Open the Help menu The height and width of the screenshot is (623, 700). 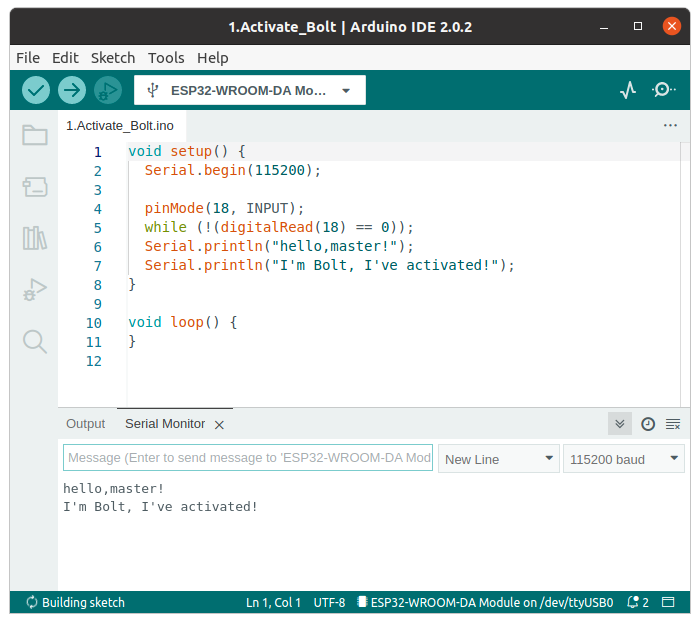click(x=212, y=58)
